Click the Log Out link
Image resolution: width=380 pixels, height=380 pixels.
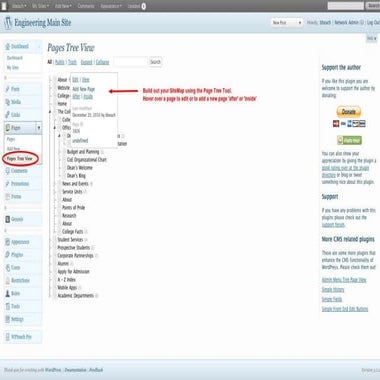(x=373, y=23)
